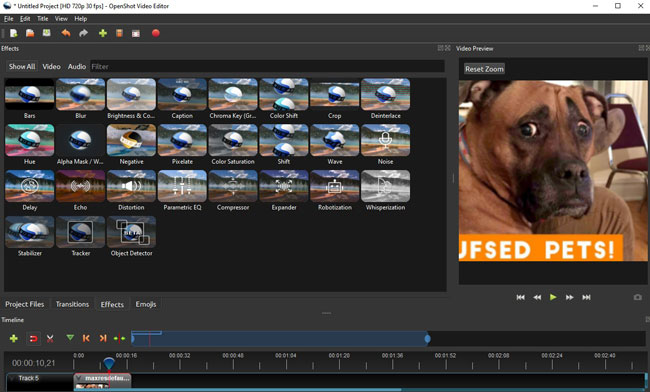Image resolution: width=650 pixels, height=392 pixels.
Task: Switch to the Project Files tab
Action: (24, 304)
